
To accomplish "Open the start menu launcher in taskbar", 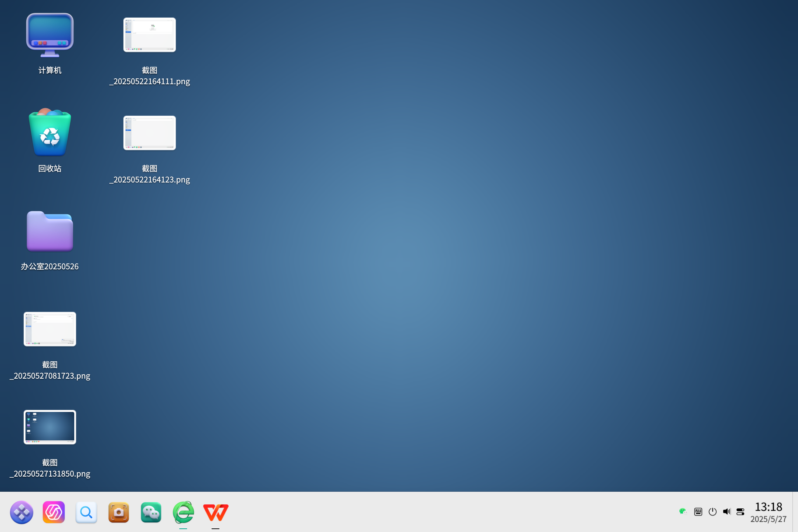I will (x=21, y=512).
